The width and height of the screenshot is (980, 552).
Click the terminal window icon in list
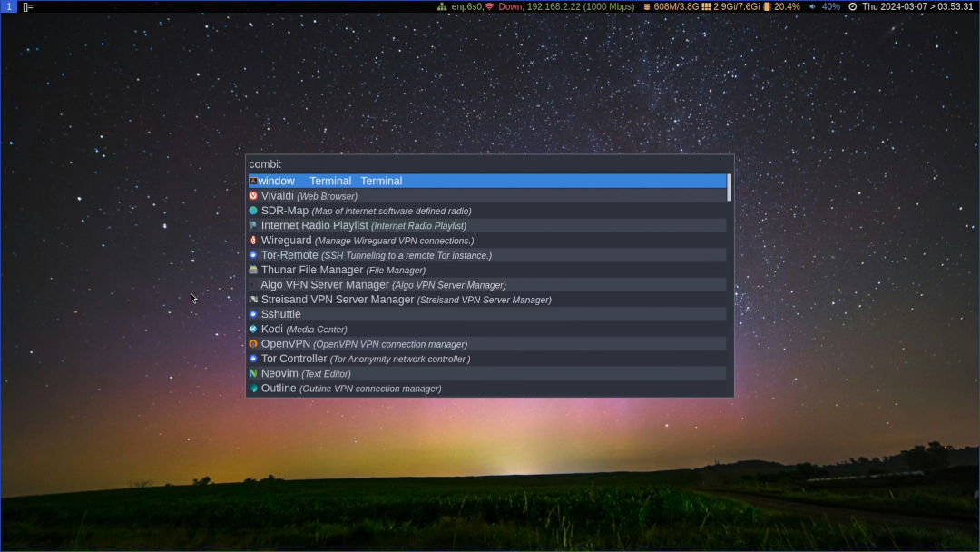point(253,181)
